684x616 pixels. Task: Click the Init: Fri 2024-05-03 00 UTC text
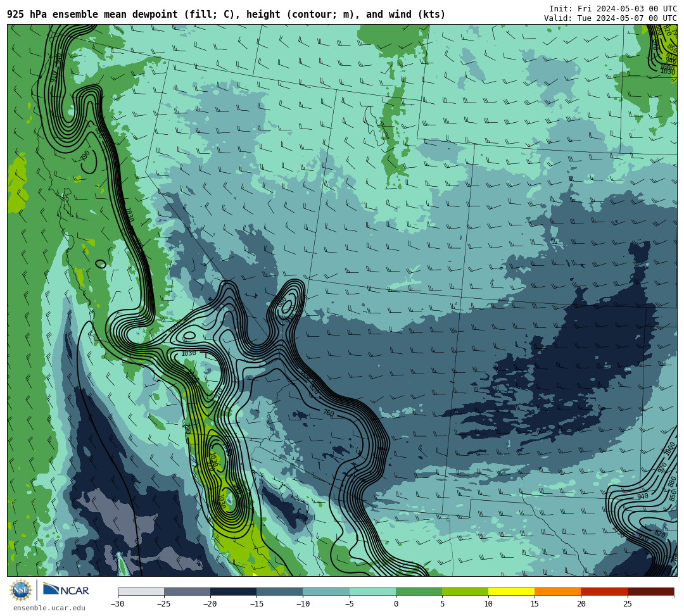click(613, 9)
